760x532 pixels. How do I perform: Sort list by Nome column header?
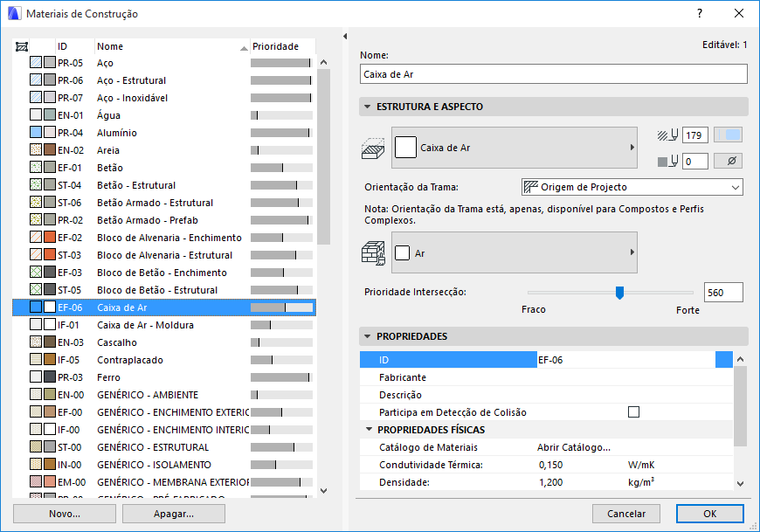(172, 46)
